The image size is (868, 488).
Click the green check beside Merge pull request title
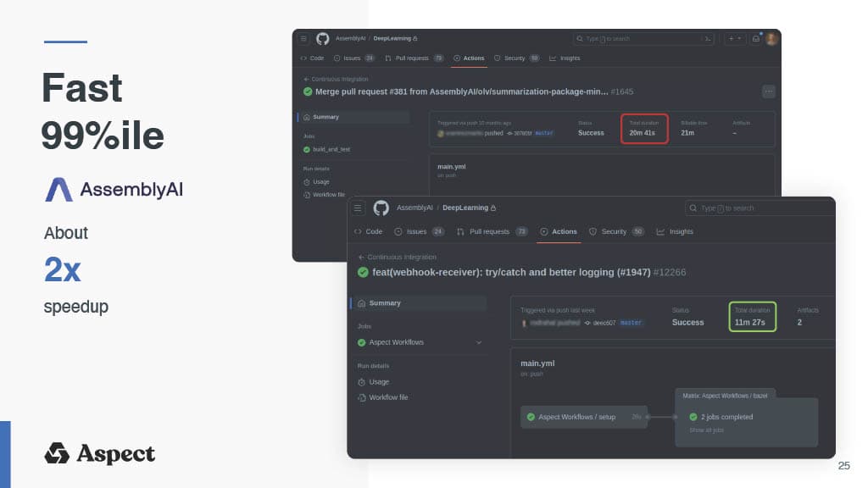308,91
